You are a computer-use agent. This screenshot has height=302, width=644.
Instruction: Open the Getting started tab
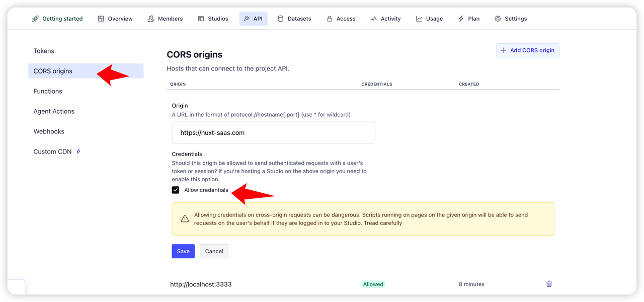[x=57, y=19]
